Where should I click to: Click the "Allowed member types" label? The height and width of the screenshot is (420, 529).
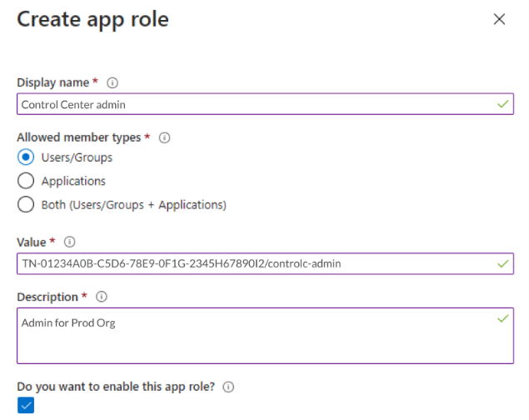point(79,137)
